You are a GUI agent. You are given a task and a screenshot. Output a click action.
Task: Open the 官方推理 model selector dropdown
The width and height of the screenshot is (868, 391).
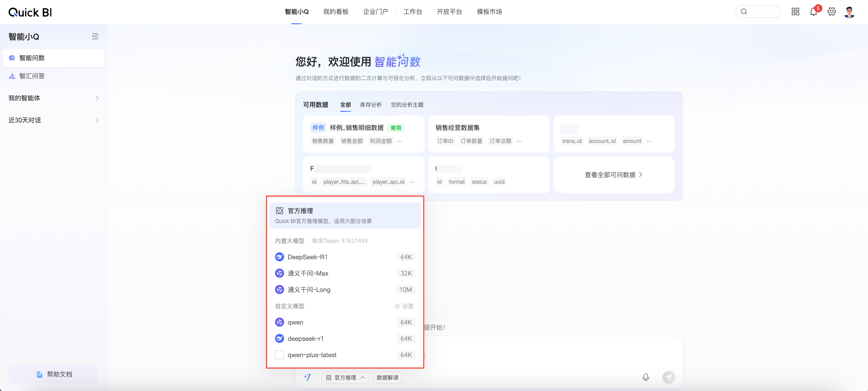point(345,377)
